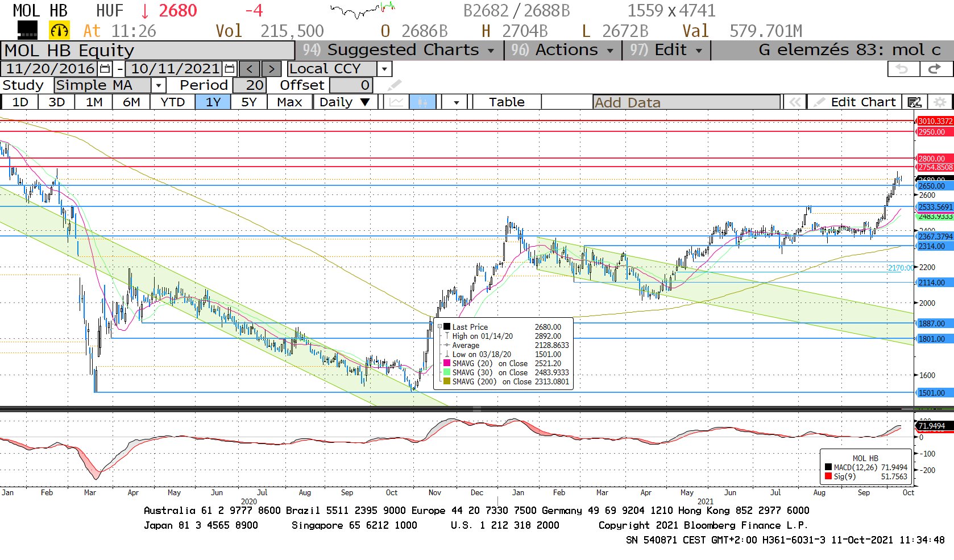The width and height of the screenshot is (954, 560).
Task: Click the 2114.00 blue price label
Action: click(935, 283)
